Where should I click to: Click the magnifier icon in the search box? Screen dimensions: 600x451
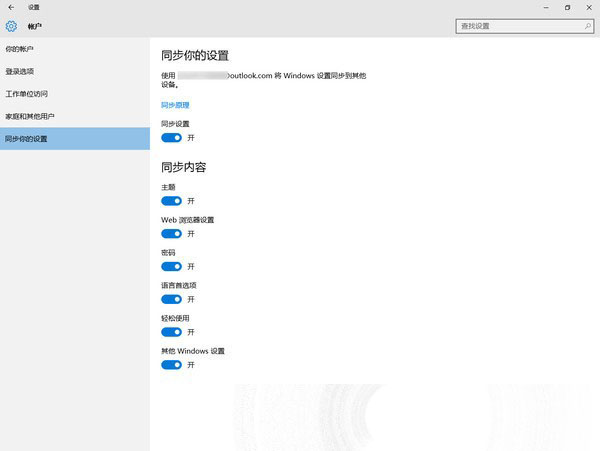[586, 26]
